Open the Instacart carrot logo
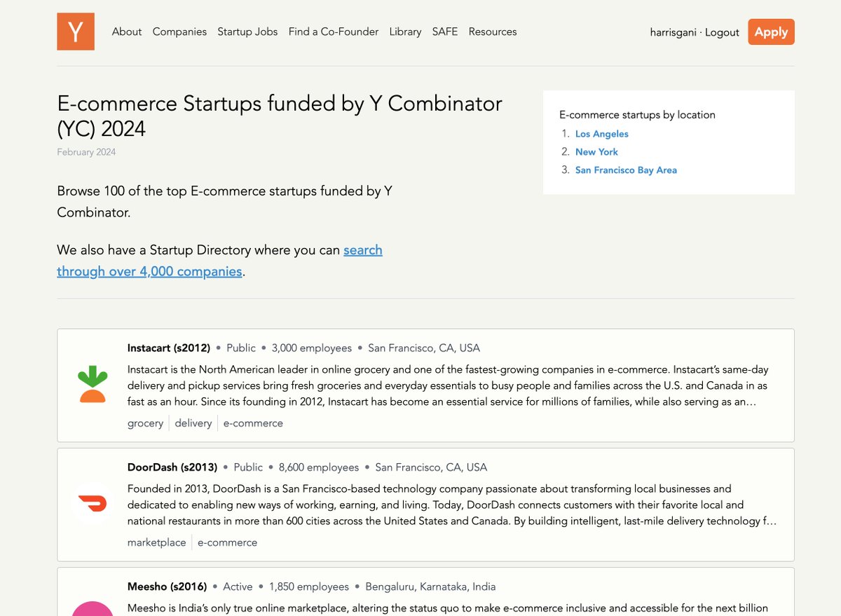The image size is (841, 616). pyautogui.click(x=92, y=385)
